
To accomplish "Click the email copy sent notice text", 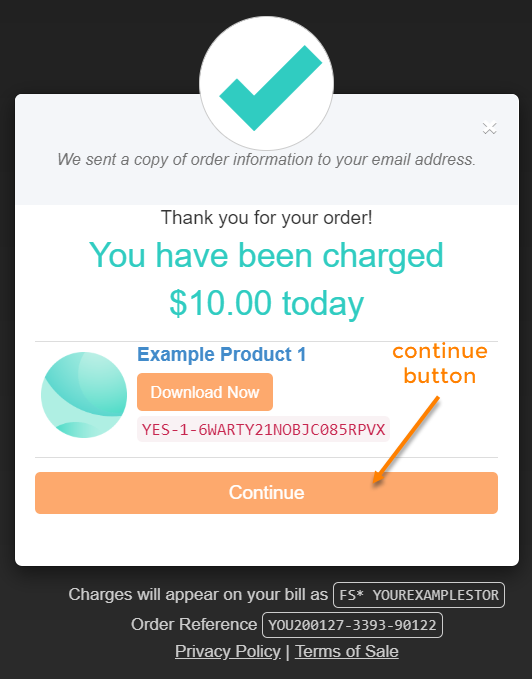I will point(266,159).
